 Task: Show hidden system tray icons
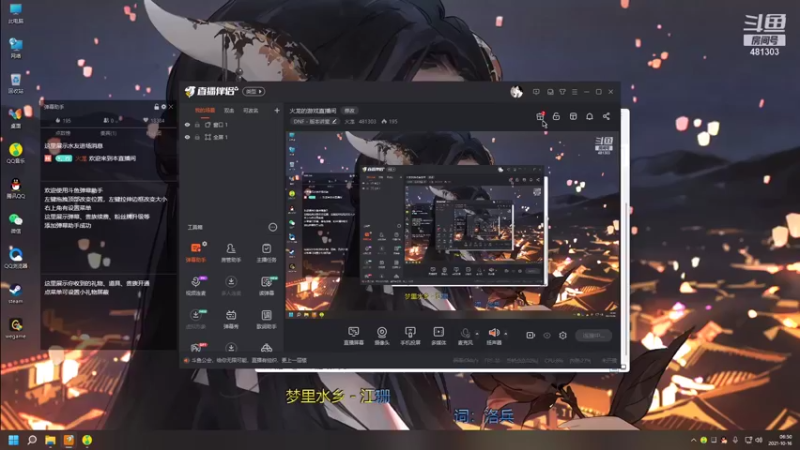click(x=693, y=440)
